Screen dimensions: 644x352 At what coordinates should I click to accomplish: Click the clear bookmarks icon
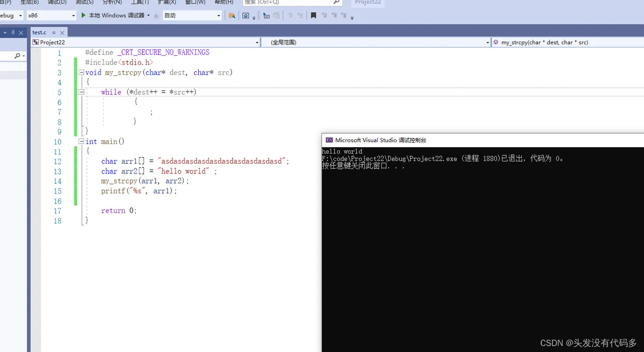tap(344, 16)
